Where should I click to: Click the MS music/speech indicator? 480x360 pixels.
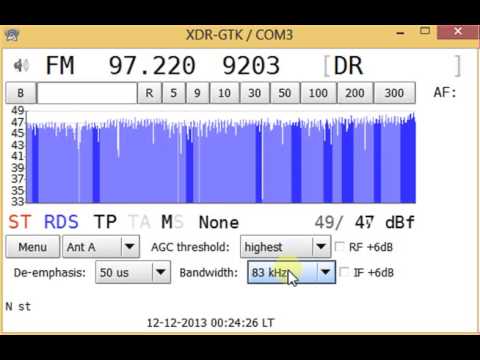(172, 222)
